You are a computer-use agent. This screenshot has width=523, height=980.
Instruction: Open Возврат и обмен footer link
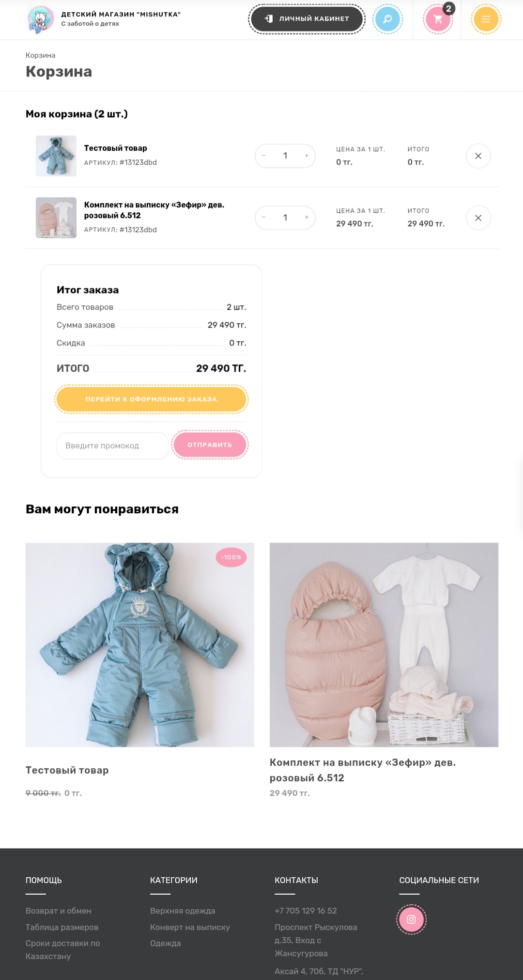point(59,911)
